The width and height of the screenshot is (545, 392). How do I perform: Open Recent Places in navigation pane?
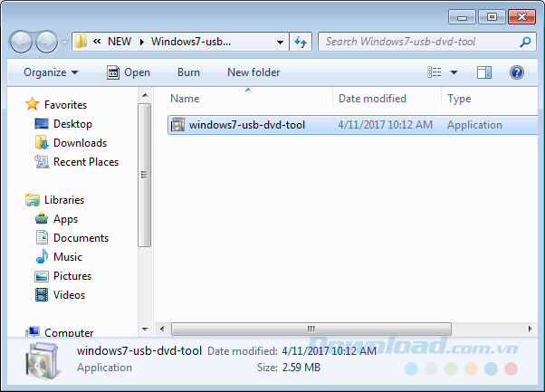pos(86,162)
